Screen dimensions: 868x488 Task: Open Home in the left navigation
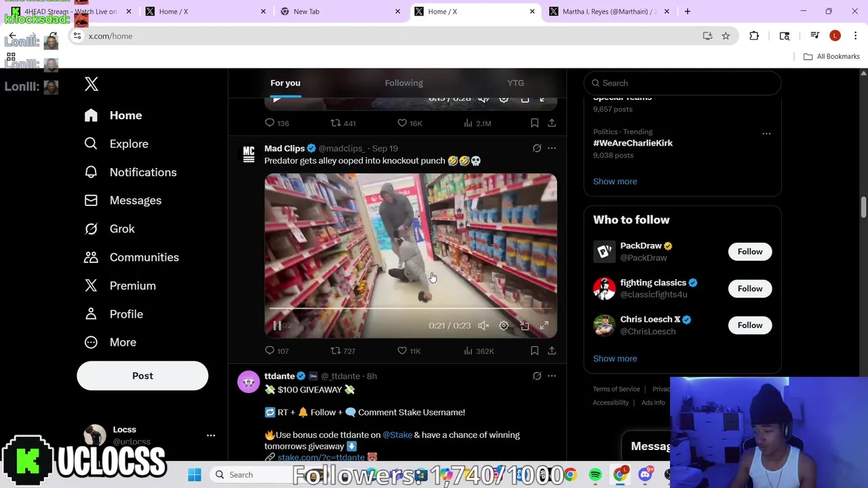[113, 115]
